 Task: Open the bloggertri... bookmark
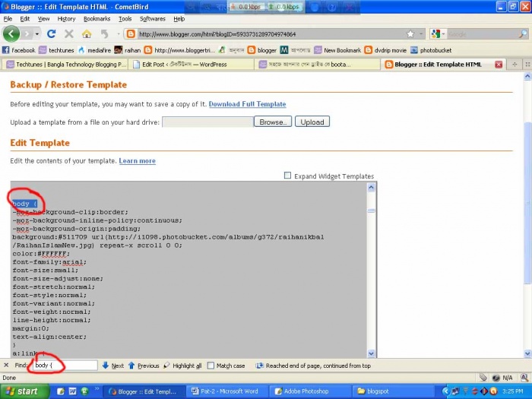coord(179,50)
